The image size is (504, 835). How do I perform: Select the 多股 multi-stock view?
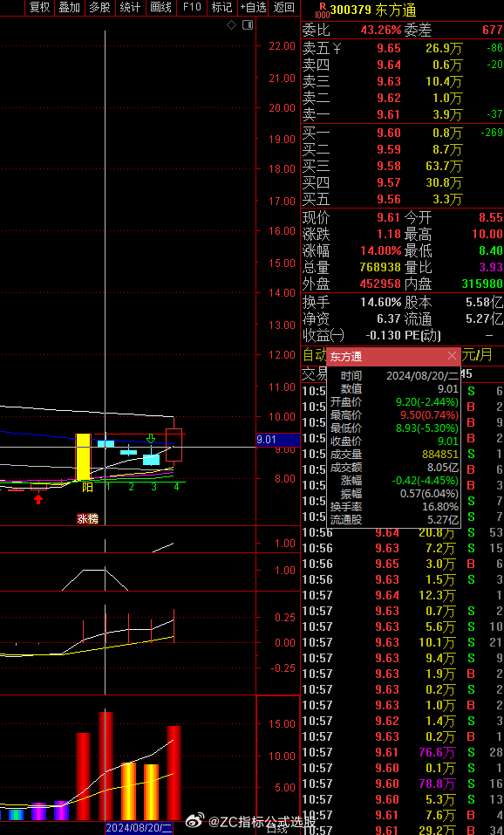point(100,7)
